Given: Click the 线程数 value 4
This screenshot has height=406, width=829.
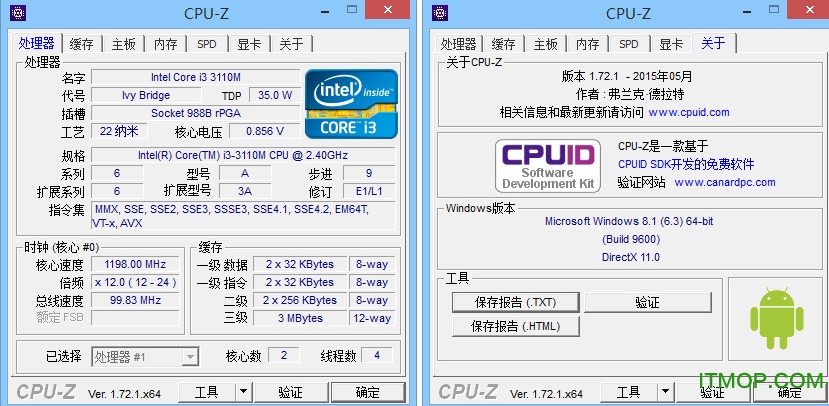Looking at the screenshot, I should pyautogui.click(x=377, y=355).
